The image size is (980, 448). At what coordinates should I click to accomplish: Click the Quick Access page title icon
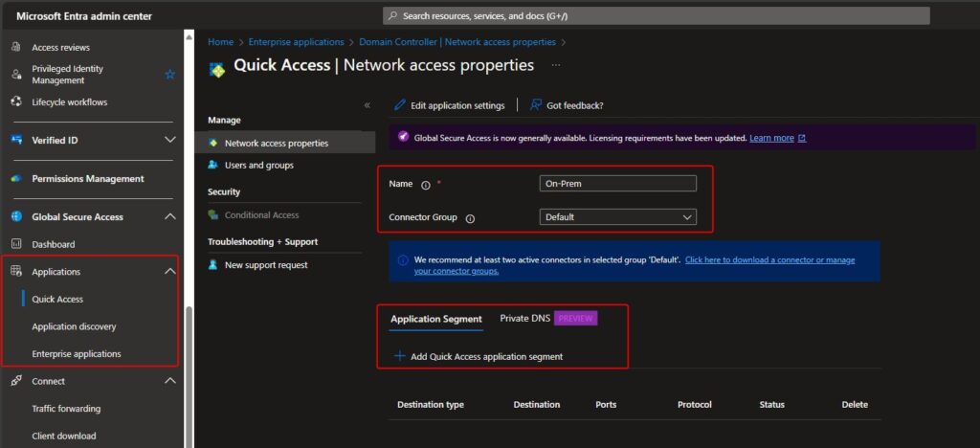coord(217,69)
